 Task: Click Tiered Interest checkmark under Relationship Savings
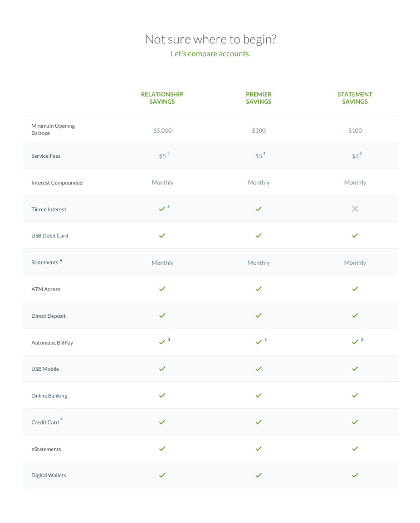[162, 209]
